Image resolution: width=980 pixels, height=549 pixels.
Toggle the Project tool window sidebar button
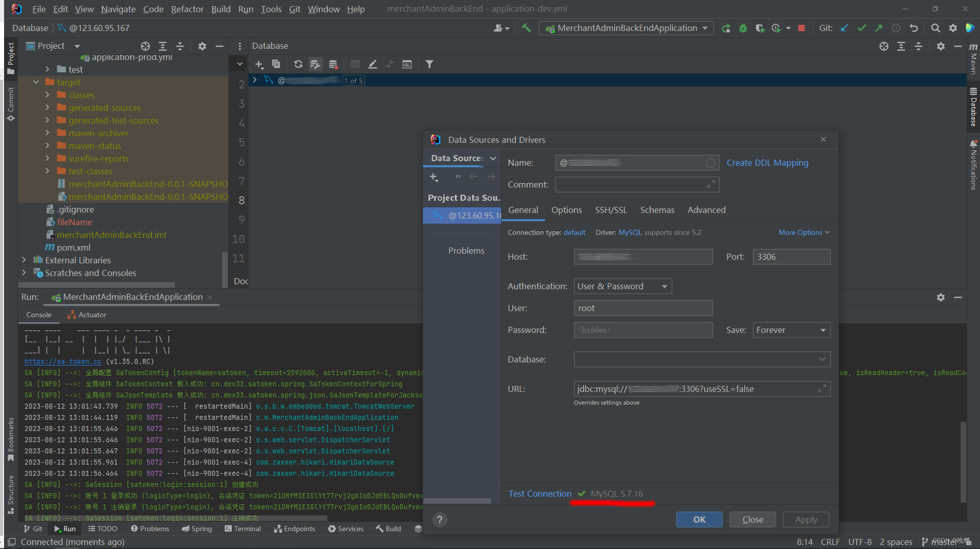[x=11, y=58]
